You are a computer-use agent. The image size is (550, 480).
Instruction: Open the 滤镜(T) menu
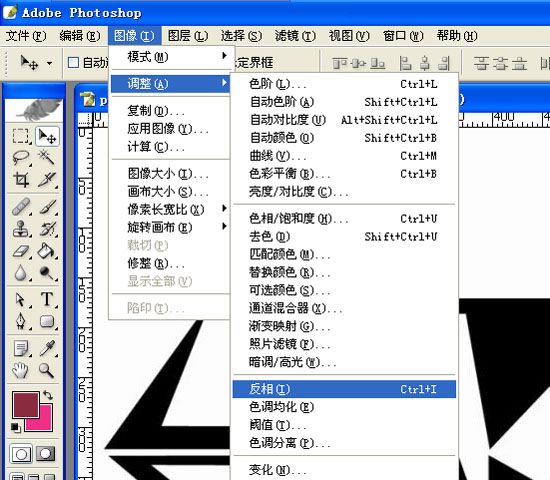(x=295, y=36)
